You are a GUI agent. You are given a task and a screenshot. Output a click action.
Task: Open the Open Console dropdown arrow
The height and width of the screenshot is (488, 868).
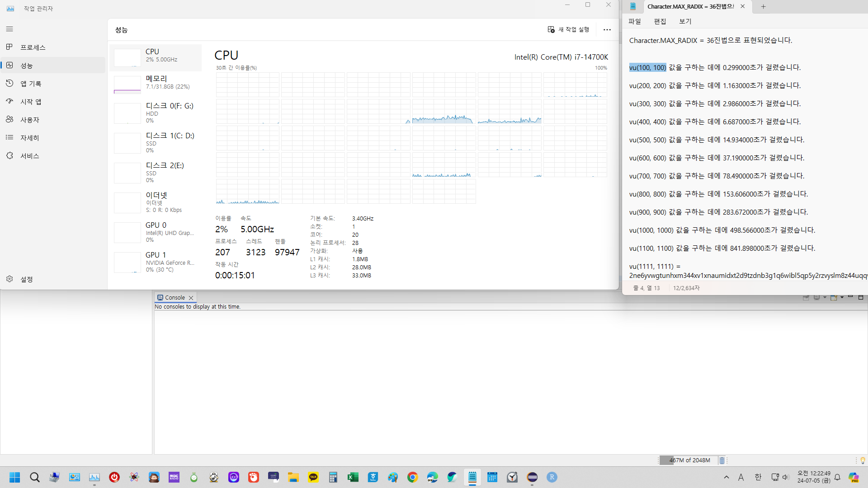tap(842, 297)
